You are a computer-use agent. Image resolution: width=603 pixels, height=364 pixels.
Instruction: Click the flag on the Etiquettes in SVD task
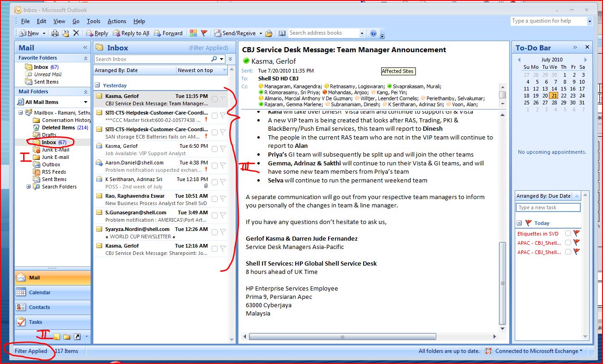(576, 233)
